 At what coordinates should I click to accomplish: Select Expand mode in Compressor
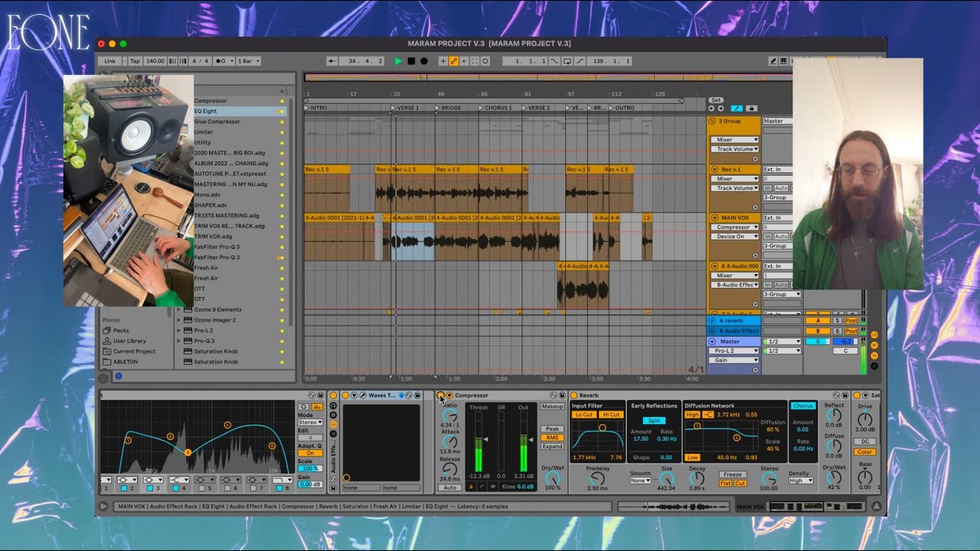tap(552, 446)
